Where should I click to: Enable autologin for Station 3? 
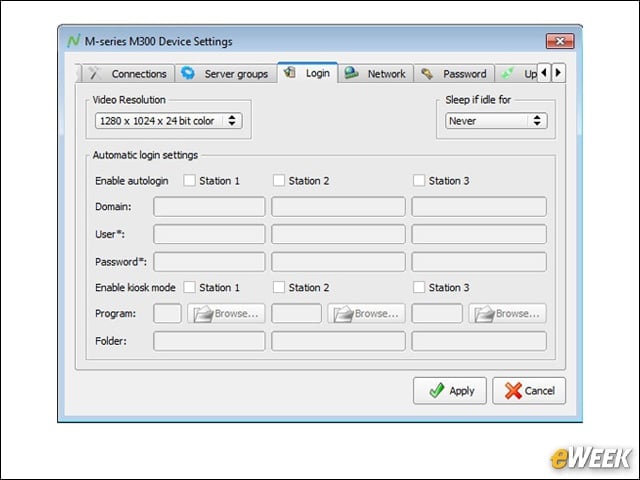point(419,180)
